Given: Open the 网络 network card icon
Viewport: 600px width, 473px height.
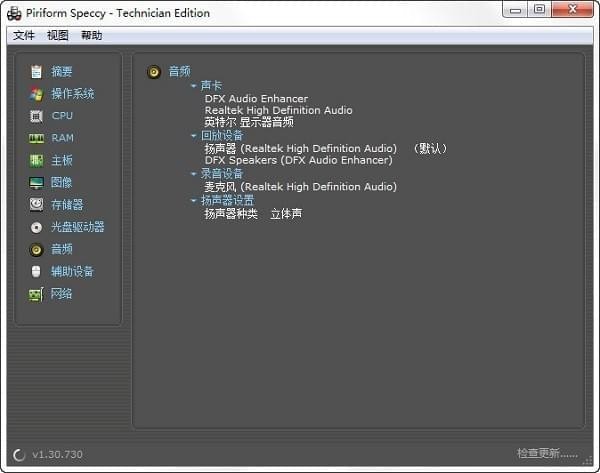Looking at the screenshot, I should click(36, 294).
